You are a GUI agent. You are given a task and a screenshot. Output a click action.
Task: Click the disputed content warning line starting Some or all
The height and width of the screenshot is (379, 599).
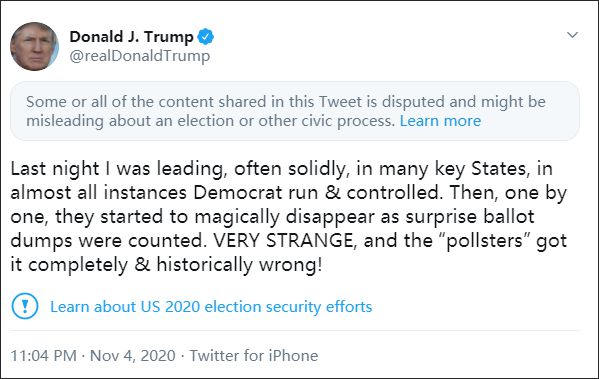[x=286, y=102]
